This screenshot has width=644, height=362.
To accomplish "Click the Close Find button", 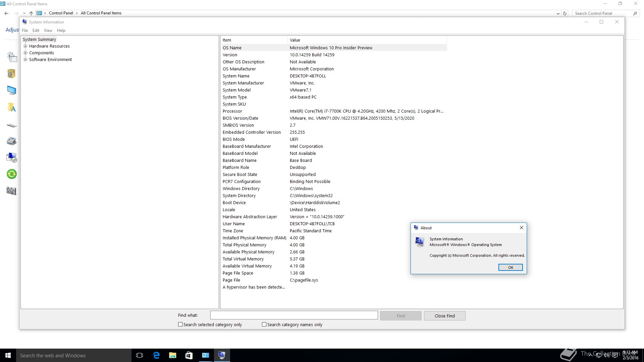I will coord(445,316).
